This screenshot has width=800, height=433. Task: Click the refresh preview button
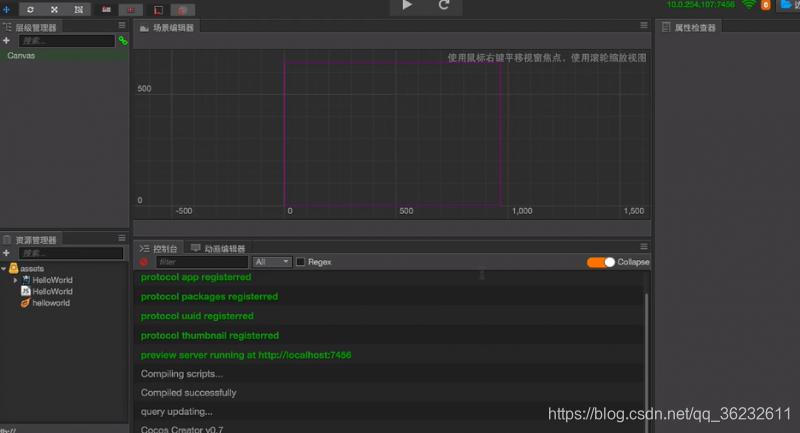point(444,5)
